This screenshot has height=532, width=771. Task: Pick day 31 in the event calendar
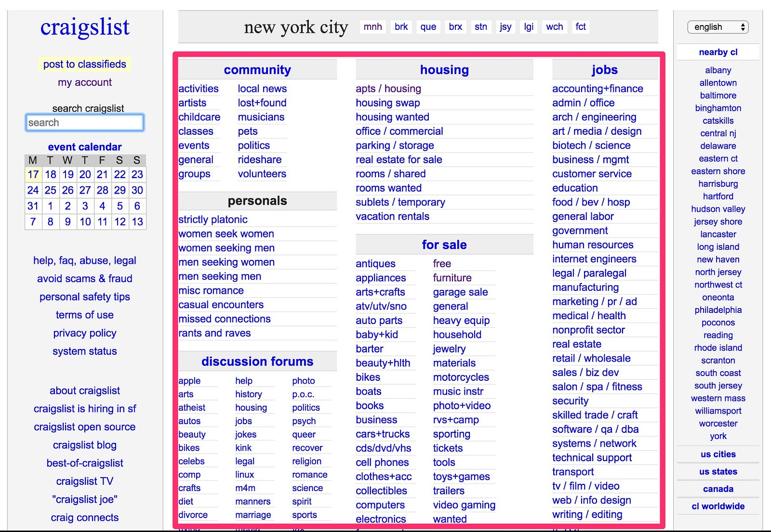[33, 206]
